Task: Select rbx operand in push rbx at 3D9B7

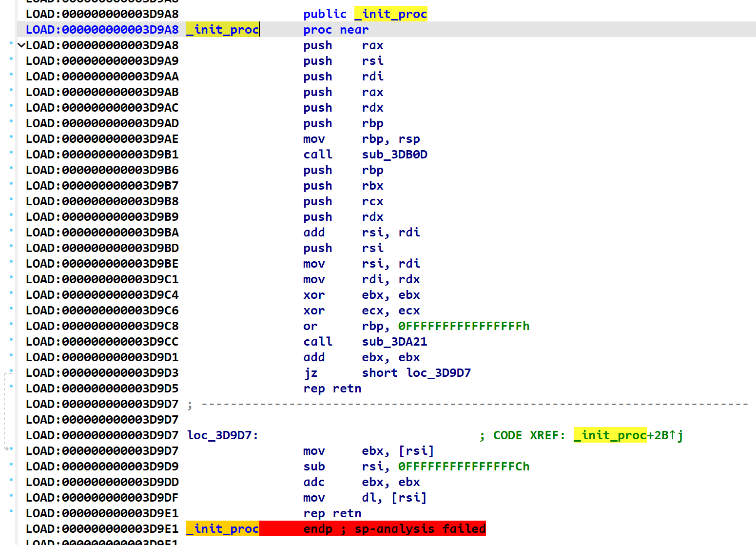Action: coord(373,186)
